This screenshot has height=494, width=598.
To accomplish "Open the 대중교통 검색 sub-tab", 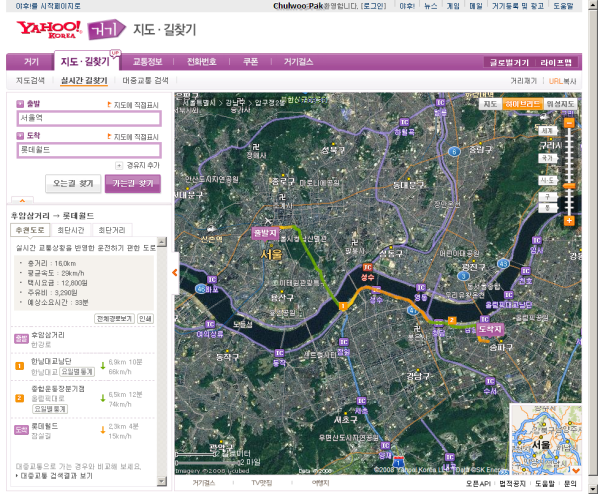I will pos(145,80).
